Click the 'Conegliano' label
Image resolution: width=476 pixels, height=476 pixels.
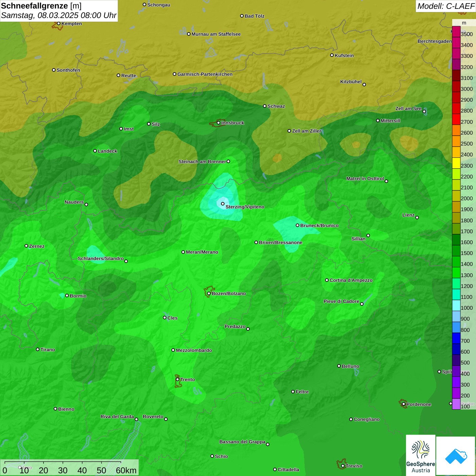tap(367, 419)
